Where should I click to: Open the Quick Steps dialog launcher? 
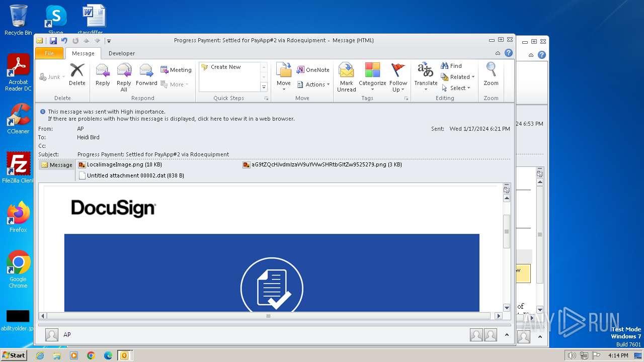266,99
